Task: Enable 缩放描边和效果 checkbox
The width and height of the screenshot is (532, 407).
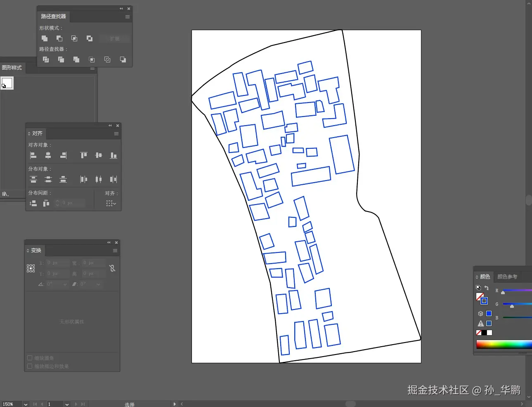Action: click(30, 366)
